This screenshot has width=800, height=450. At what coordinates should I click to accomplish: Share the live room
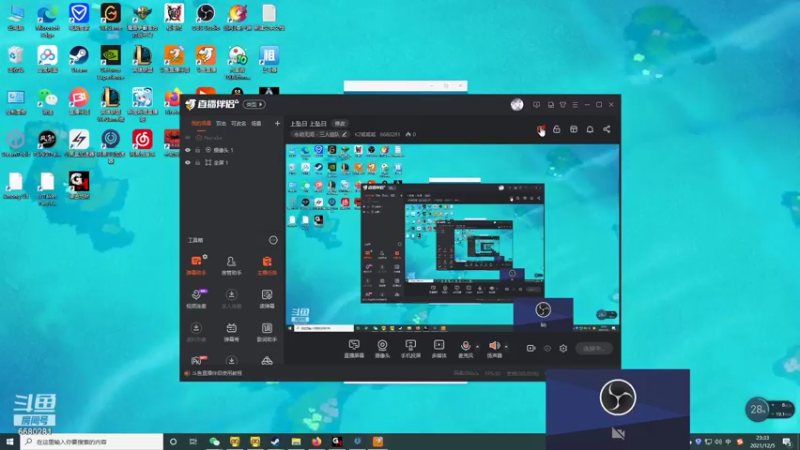[607, 130]
